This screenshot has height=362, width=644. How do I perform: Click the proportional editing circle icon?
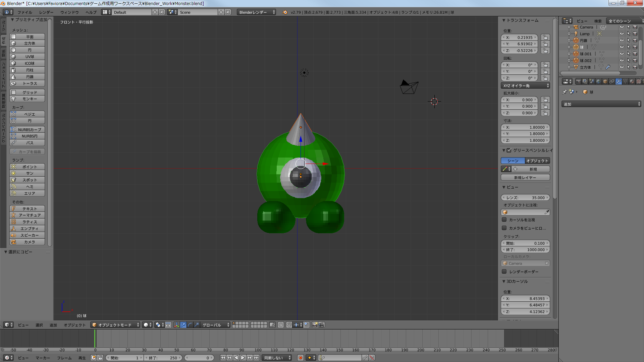pyautogui.click(x=281, y=325)
